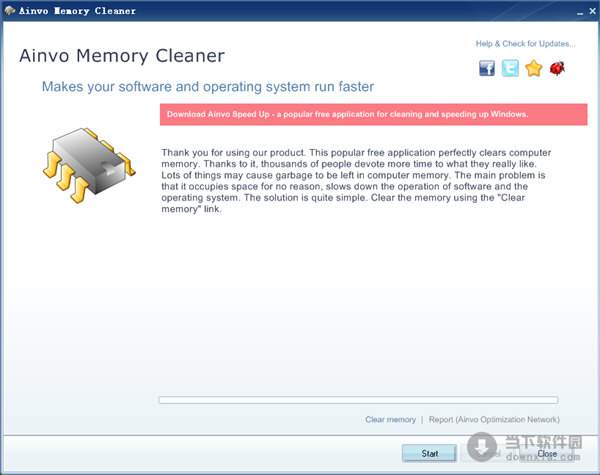This screenshot has width=600, height=475.
Task: Click the Cancel button
Action: (489, 454)
